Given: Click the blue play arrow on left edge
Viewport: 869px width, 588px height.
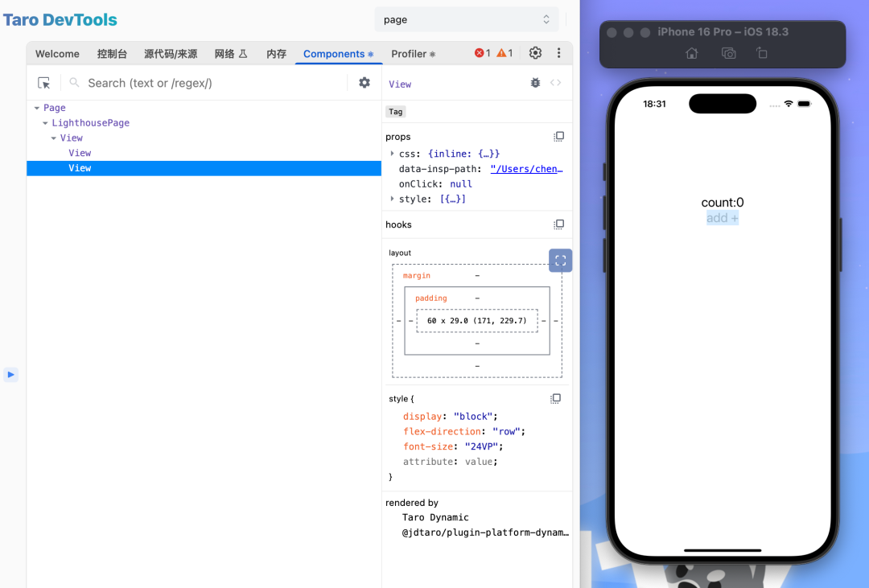Looking at the screenshot, I should tap(10, 375).
